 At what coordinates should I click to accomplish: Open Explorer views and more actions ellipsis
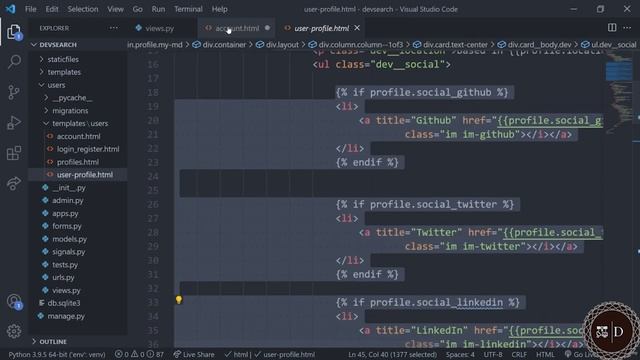pos(113,28)
